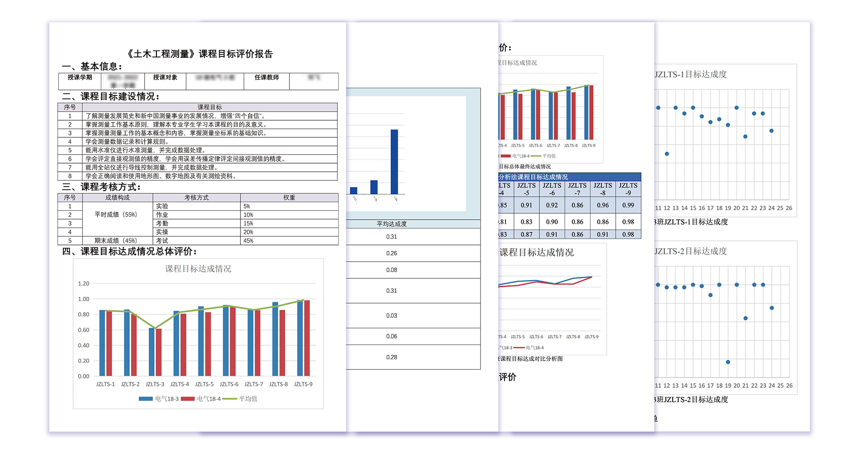
Task: Select the heading 一、基本信息
Action: coord(92,67)
